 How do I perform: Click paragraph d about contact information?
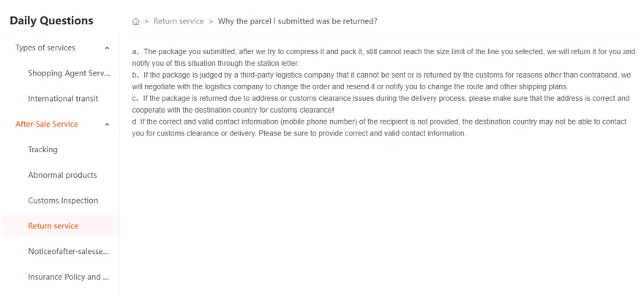click(379, 128)
